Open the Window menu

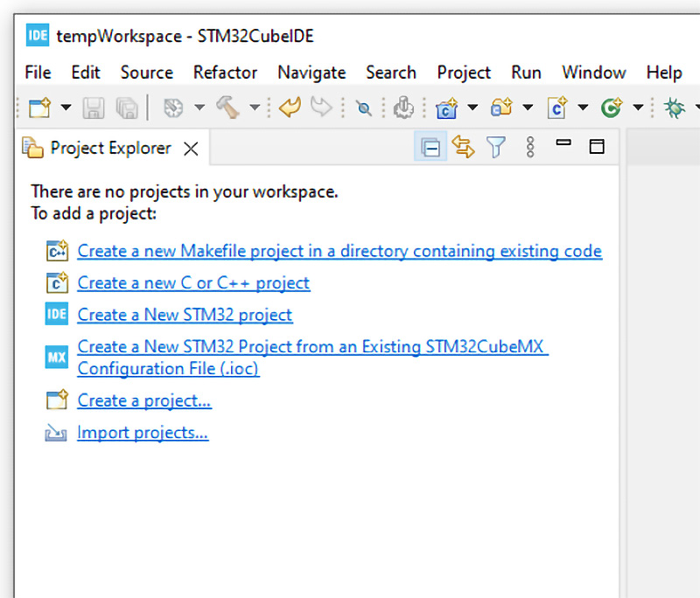(594, 73)
